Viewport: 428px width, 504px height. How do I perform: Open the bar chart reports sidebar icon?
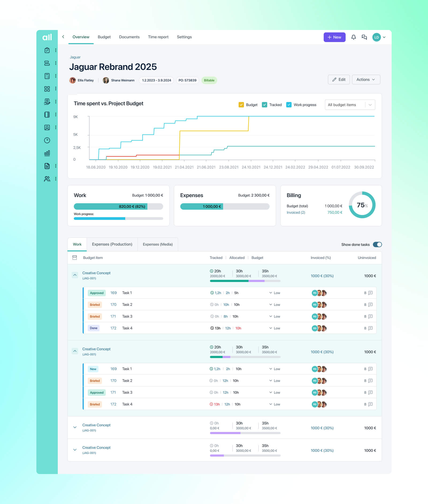pos(47,153)
